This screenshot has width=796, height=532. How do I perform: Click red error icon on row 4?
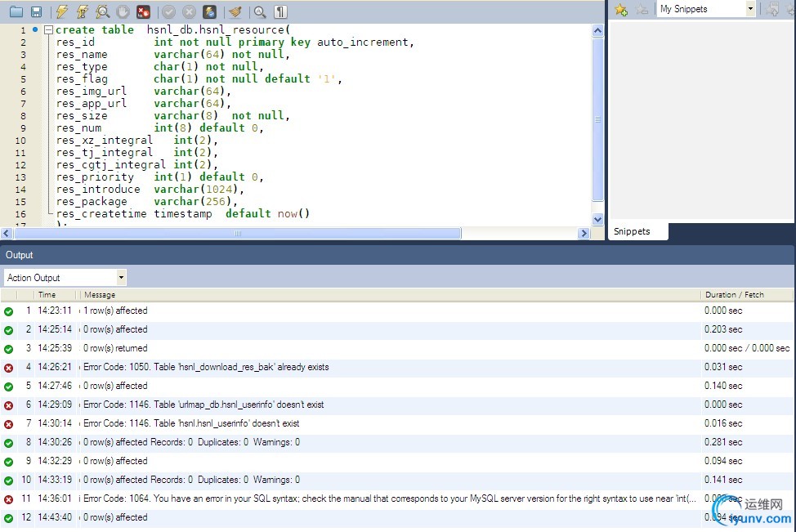click(x=9, y=368)
